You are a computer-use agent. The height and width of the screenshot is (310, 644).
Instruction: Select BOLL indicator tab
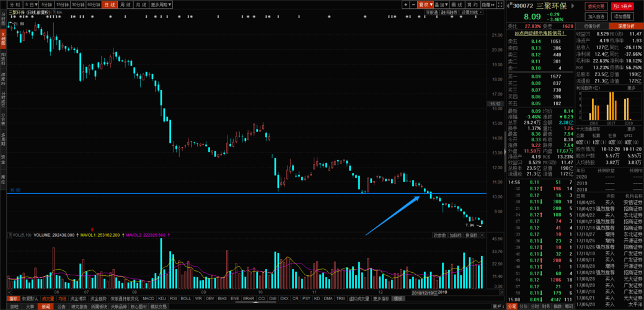[x=186, y=298]
